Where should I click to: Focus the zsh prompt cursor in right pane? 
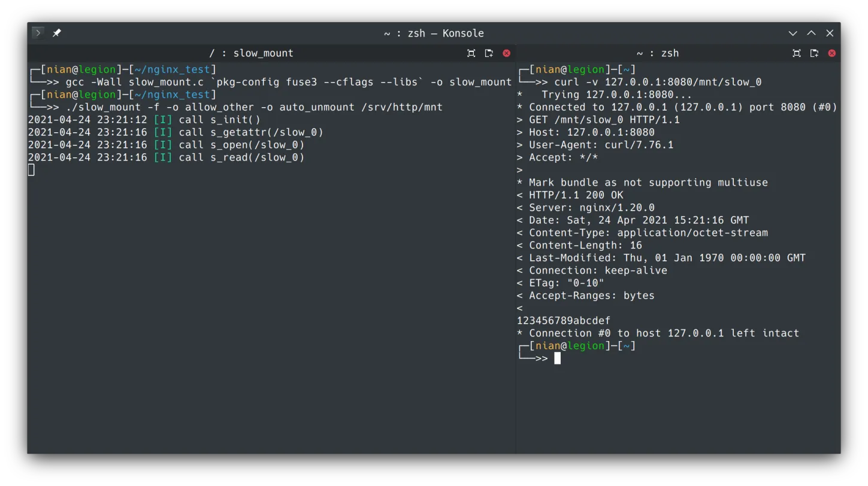pyautogui.click(x=557, y=359)
